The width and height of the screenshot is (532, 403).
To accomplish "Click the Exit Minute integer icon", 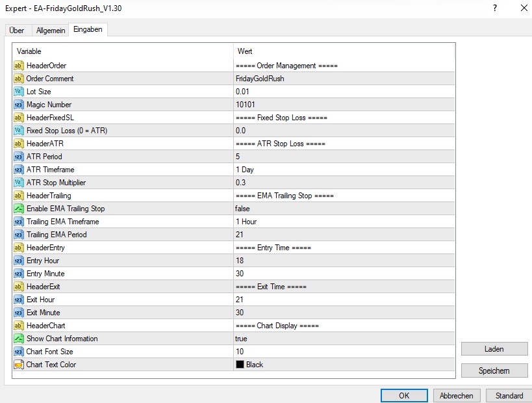I will tap(18, 313).
